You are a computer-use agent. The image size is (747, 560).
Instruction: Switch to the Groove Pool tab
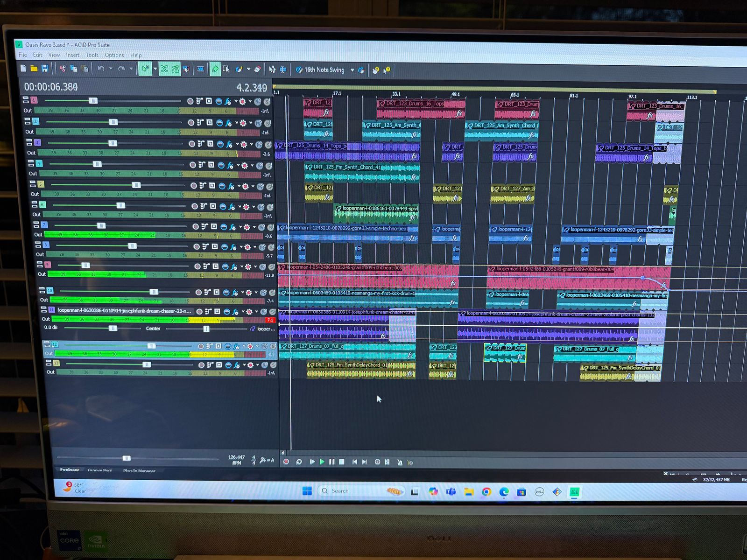99,470
